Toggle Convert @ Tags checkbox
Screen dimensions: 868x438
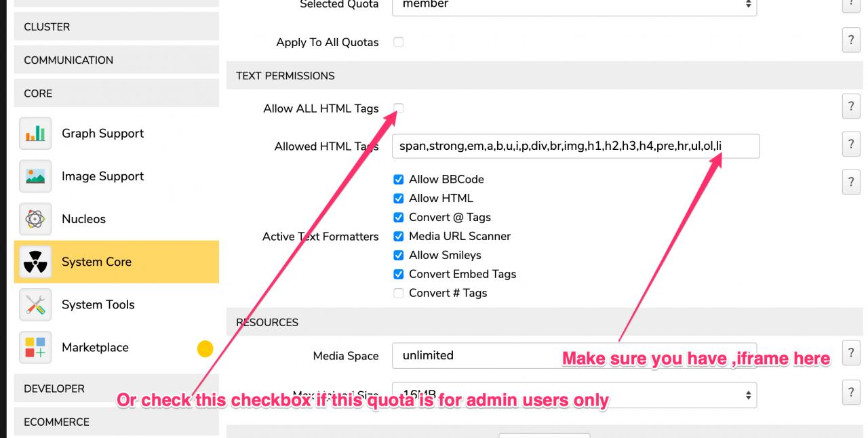[x=399, y=218]
